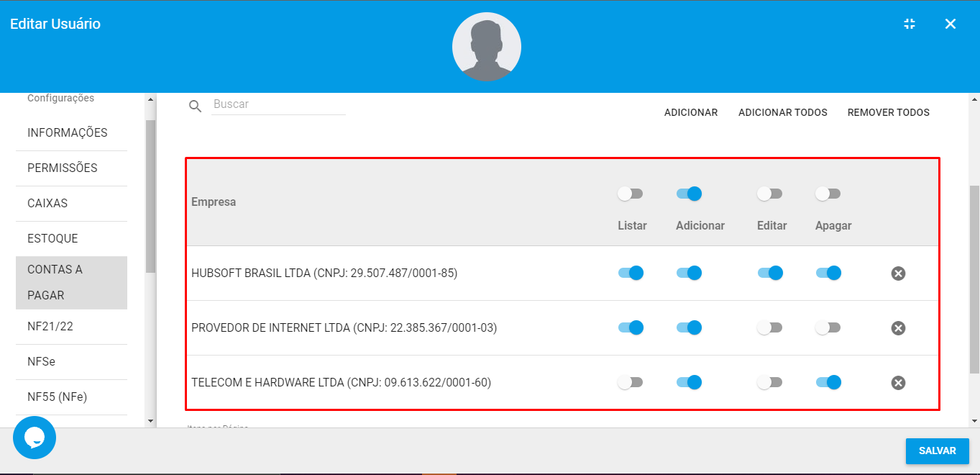Enable Editar for TELECOM E HARDWARE
The image size is (980, 475).
pos(769,382)
